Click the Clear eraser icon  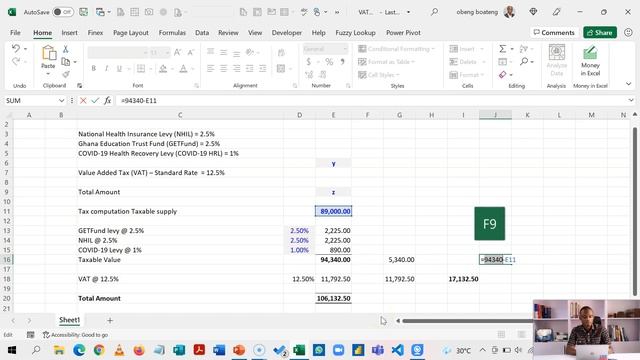tap(502, 75)
